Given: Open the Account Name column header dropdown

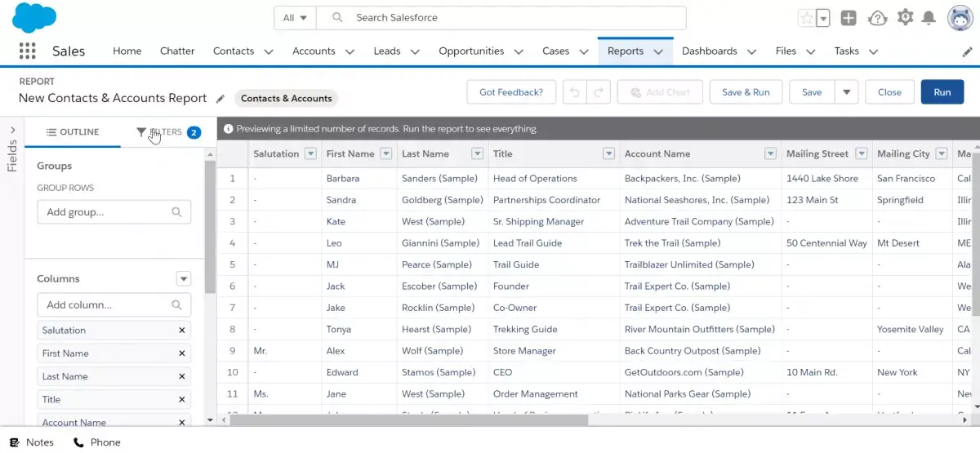Looking at the screenshot, I should (770, 153).
